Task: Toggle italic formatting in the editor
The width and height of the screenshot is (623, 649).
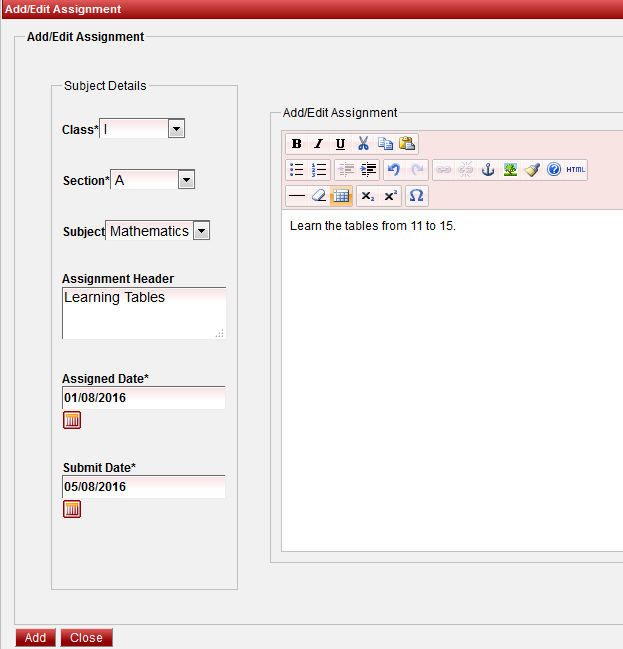Action: click(x=318, y=144)
